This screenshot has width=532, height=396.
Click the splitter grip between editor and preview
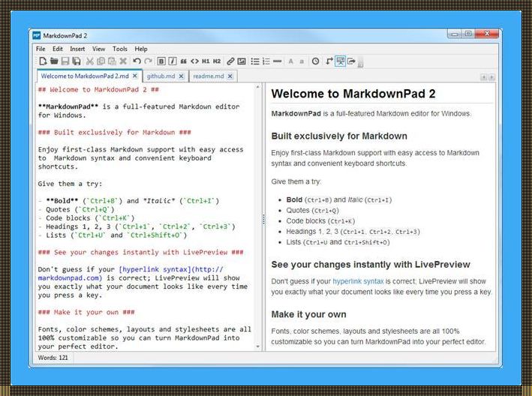(263, 220)
